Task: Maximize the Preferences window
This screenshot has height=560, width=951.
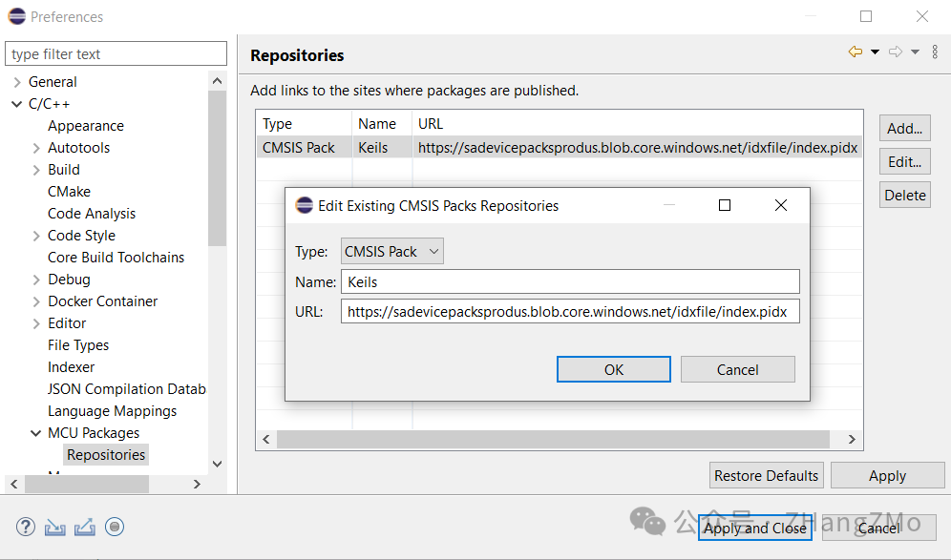Action: click(866, 16)
